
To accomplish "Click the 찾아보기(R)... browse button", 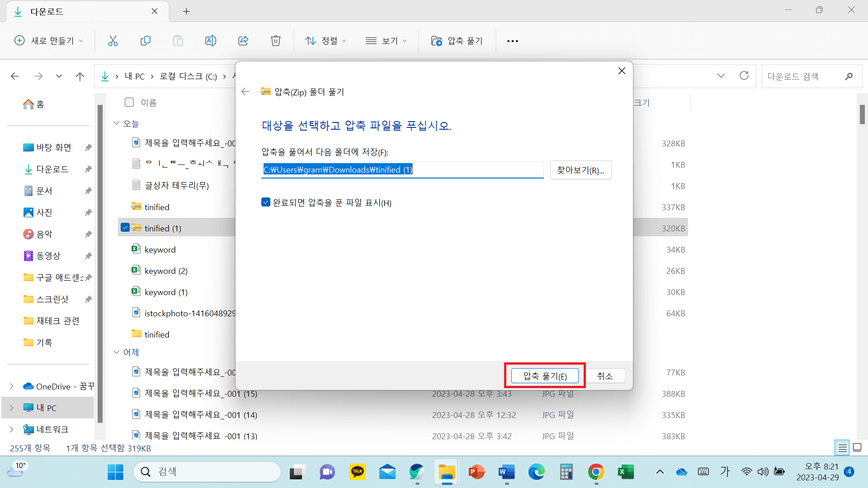I will (x=580, y=170).
